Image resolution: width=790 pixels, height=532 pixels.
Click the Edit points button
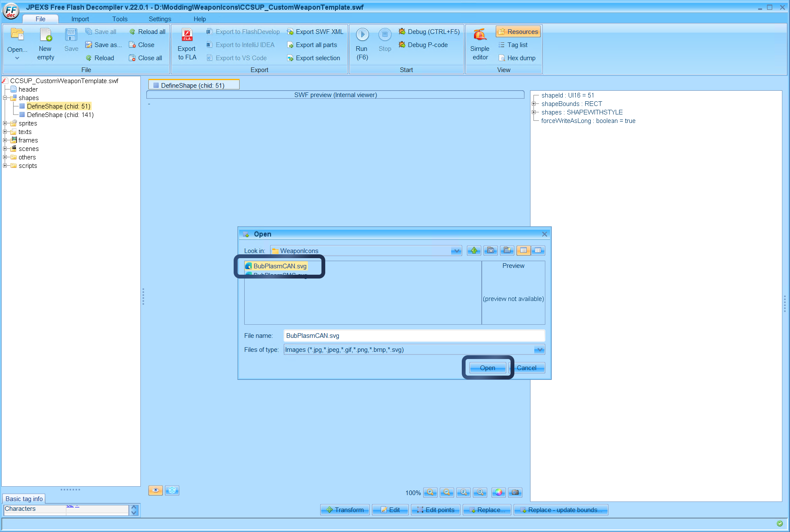pos(435,510)
